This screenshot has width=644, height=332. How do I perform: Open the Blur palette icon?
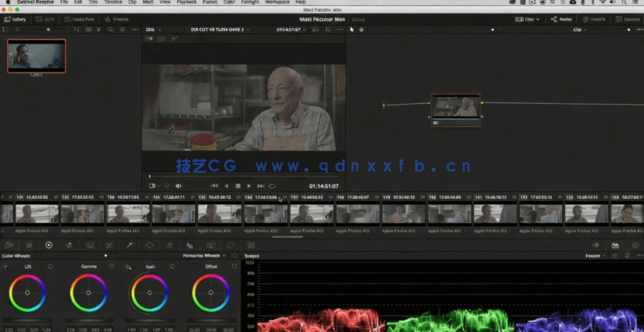point(189,245)
